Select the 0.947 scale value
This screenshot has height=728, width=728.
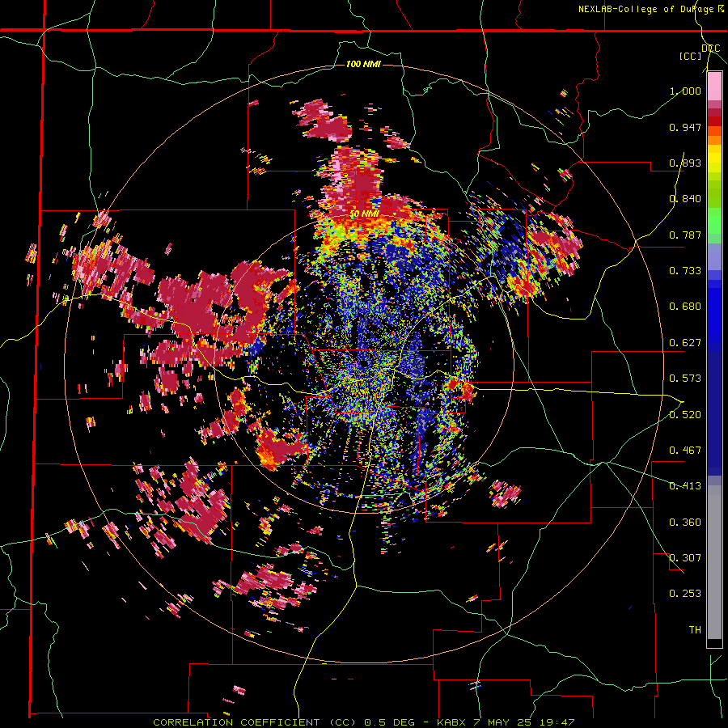(685, 127)
